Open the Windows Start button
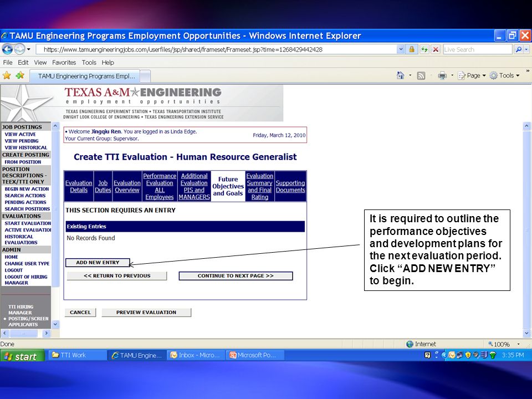Viewport: 532px width, 399px height. (x=22, y=356)
